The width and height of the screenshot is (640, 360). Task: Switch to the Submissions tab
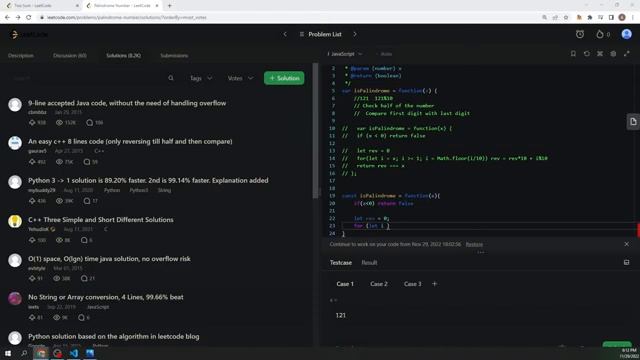click(x=174, y=56)
